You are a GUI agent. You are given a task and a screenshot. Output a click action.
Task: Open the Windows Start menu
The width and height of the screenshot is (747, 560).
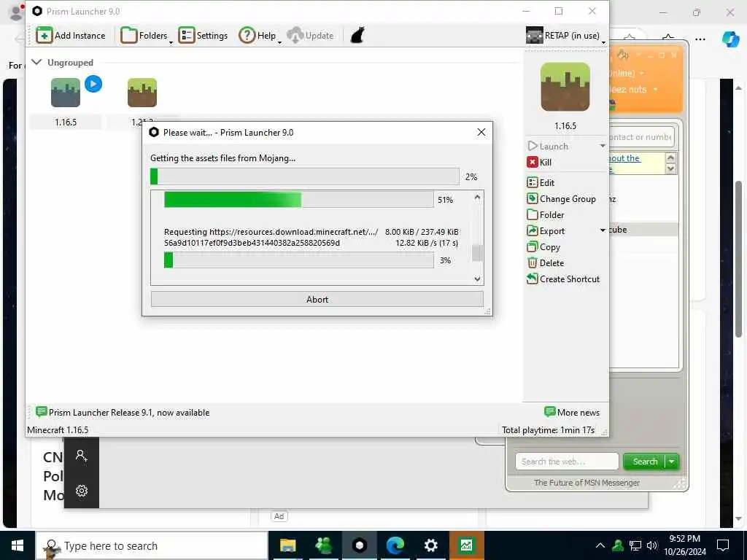tap(18, 545)
